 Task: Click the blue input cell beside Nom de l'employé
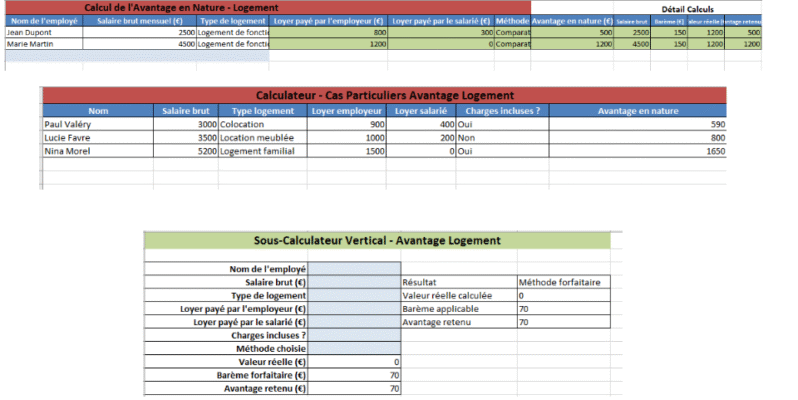pos(354,269)
